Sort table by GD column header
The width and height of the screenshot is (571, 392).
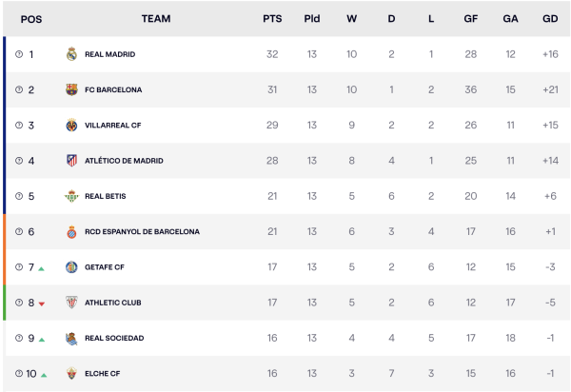[x=550, y=19]
